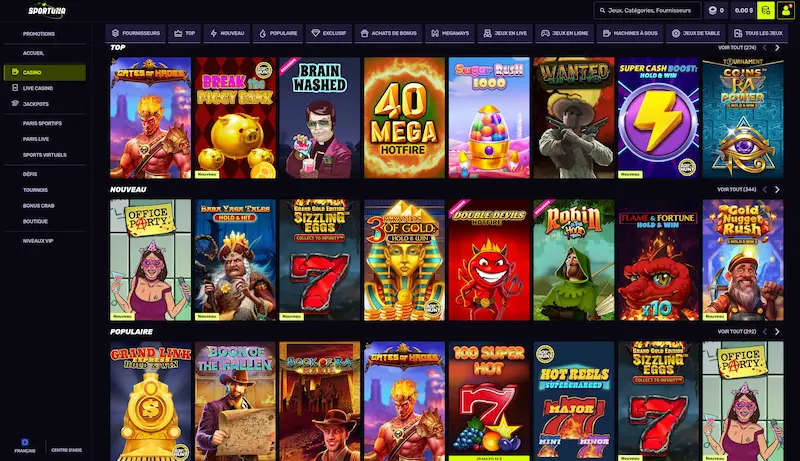Image resolution: width=800 pixels, height=461 pixels.
Task: Click the Fournisseurs category icon
Action: 115,33
